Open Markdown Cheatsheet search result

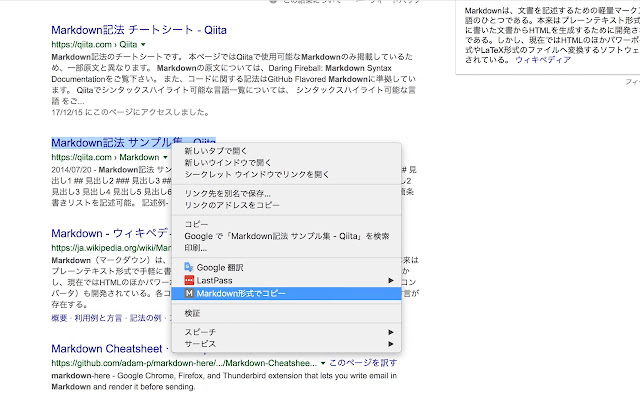click(x=107, y=349)
